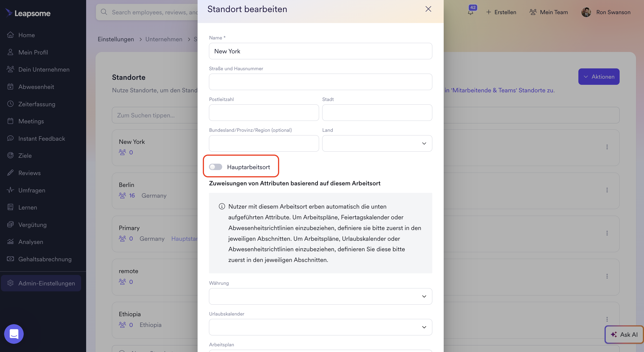Image resolution: width=644 pixels, height=352 pixels.
Task: Open the Urlaubskalender dropdown
Action: pyautogui.click(x=320, y=327)
